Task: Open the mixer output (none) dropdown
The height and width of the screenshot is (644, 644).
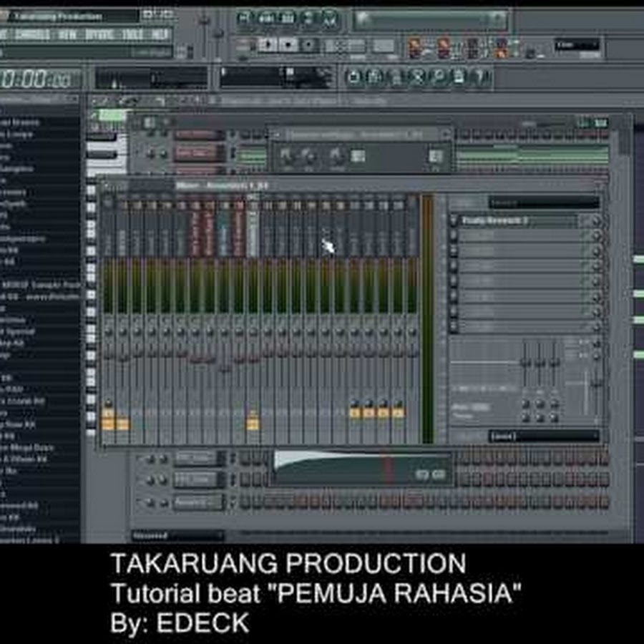Action: 544,436
